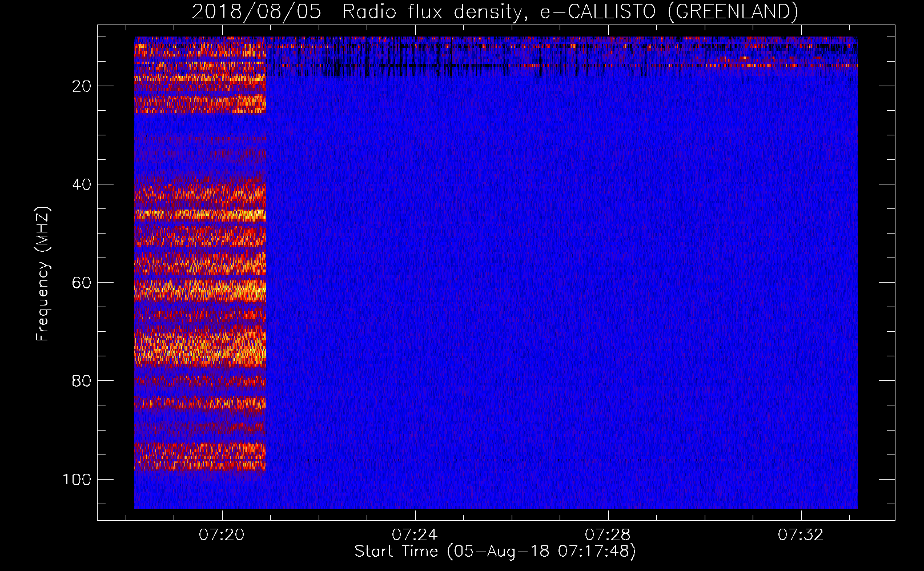Click the 20 MHz frequency tick label
The image size is (924, 571).
click(82, 86)
